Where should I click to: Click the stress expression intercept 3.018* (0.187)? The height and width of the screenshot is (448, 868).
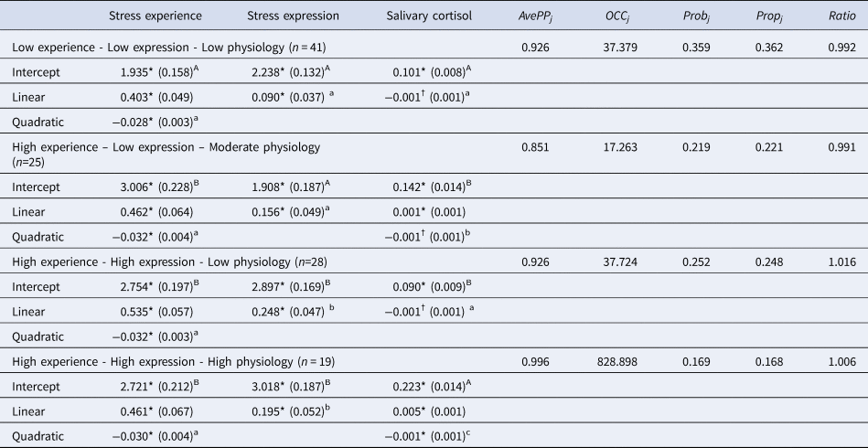click(x=292, y=380)
